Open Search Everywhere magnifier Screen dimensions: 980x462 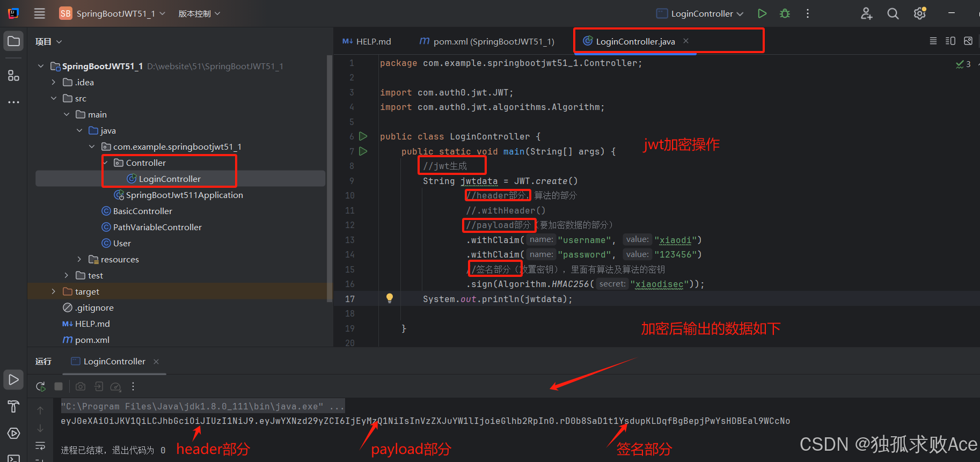(x=893, y=13)
